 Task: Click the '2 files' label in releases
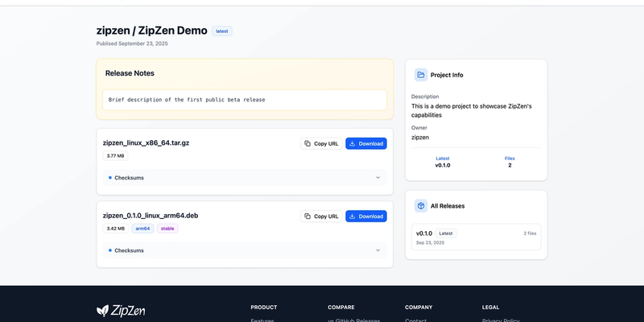pyautogui.click(x=530, y=233)
